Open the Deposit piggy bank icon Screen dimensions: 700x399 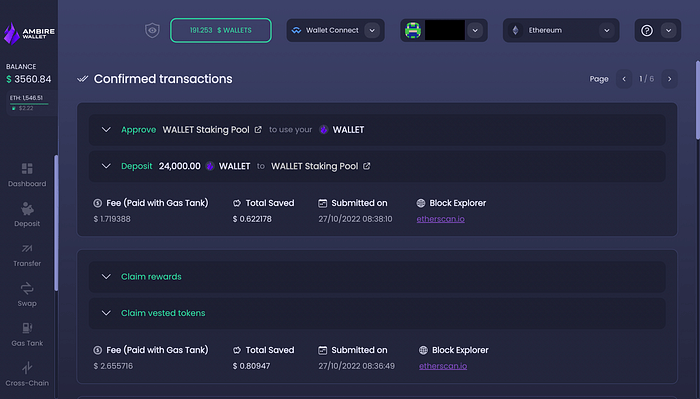27,208
